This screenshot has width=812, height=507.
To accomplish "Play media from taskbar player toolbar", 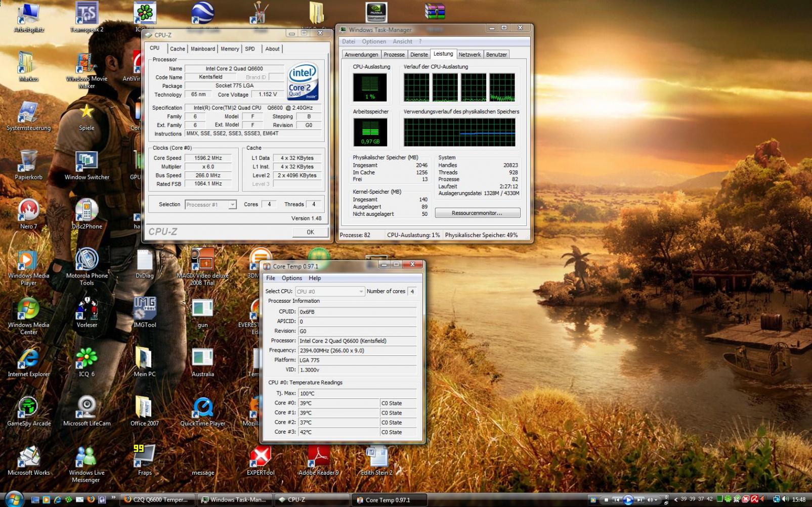I will pos(628,500).
